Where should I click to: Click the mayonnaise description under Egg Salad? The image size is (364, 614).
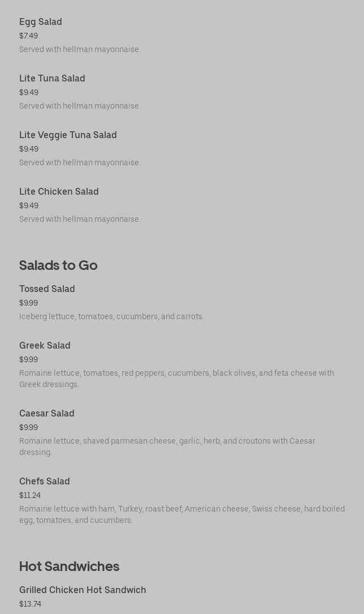point(80,49)
